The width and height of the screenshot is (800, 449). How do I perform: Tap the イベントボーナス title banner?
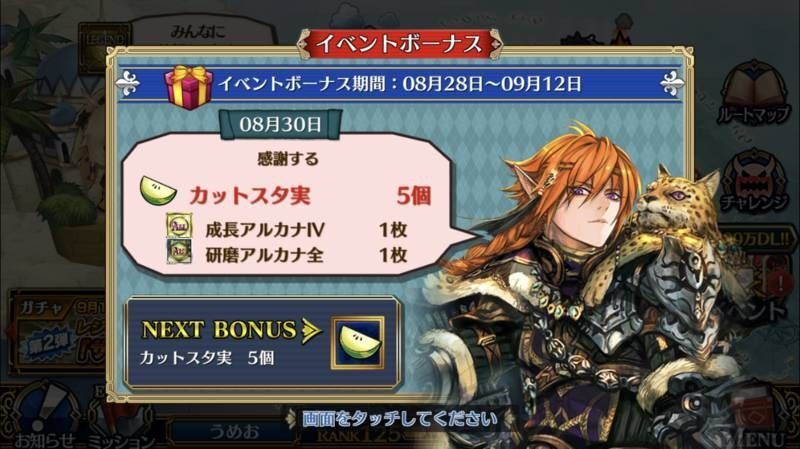click(x=399, y=43)
